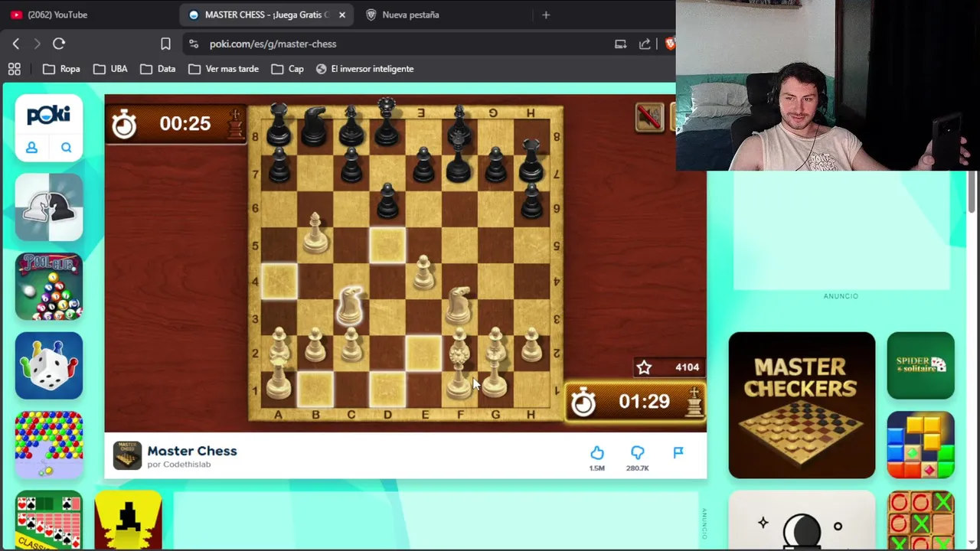The width and height of the screenshot is (980, 551).
Task: Install app icon in address bar
Action: click(x=620, y=44)
